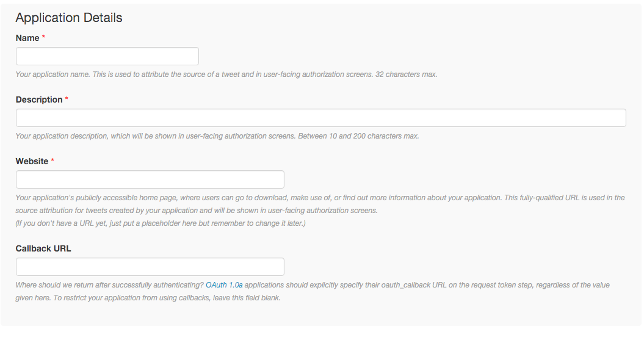The height and width of the screenshot is (340, 644).
Task: Click the hint about 10 and 200 characters
Action: click(217, 136)
